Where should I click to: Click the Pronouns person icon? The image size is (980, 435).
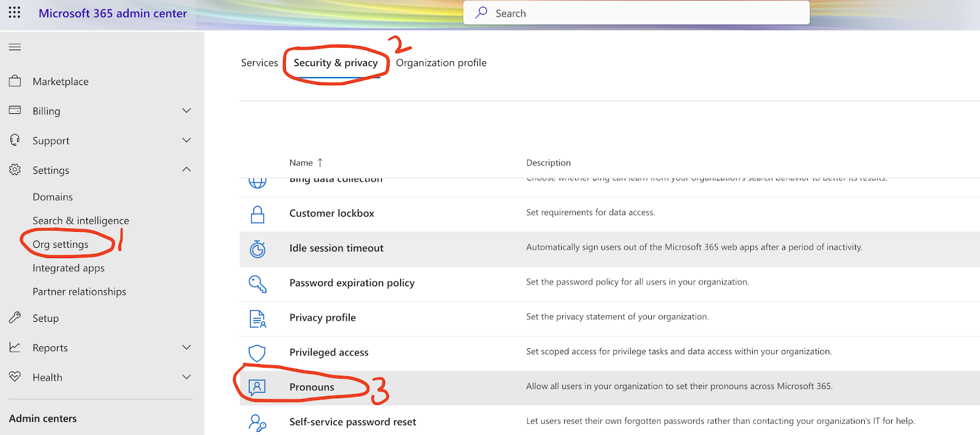point(257,387)
